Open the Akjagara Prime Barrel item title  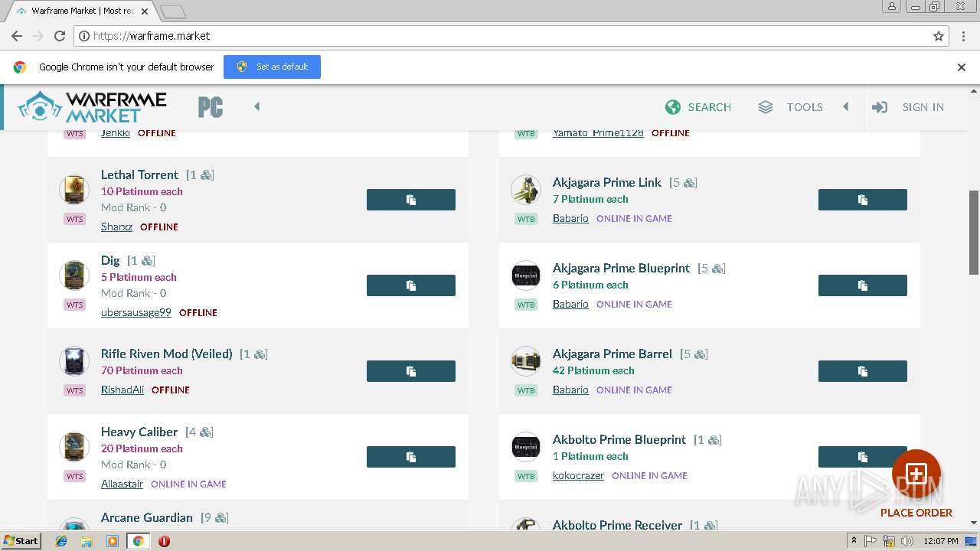pyautogui.click(x=612, y=354)
